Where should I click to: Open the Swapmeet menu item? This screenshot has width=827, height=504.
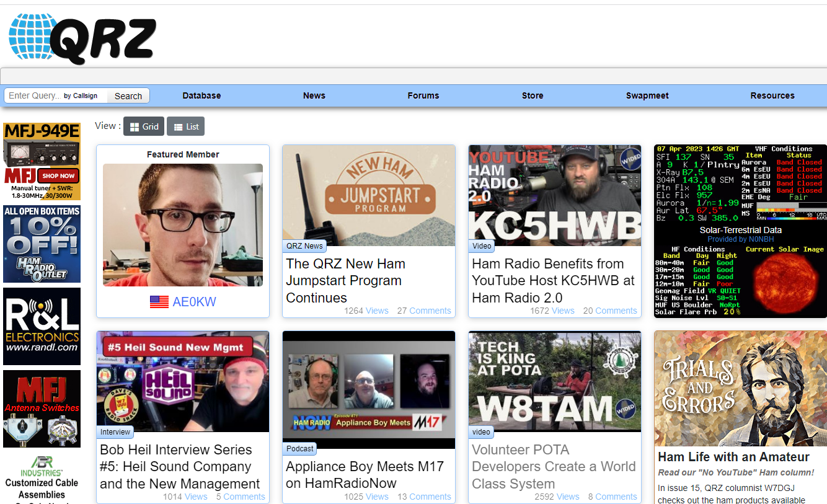(x=647, y=95)
